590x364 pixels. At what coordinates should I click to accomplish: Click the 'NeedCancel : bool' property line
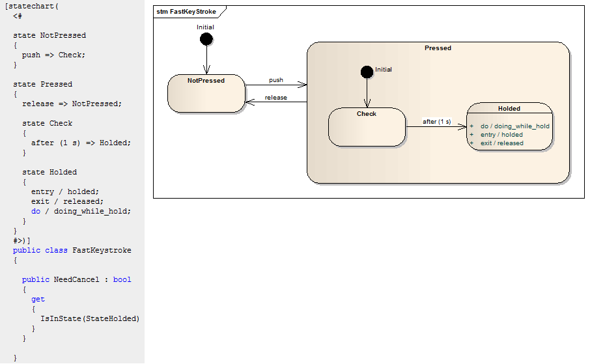(76, 279)
